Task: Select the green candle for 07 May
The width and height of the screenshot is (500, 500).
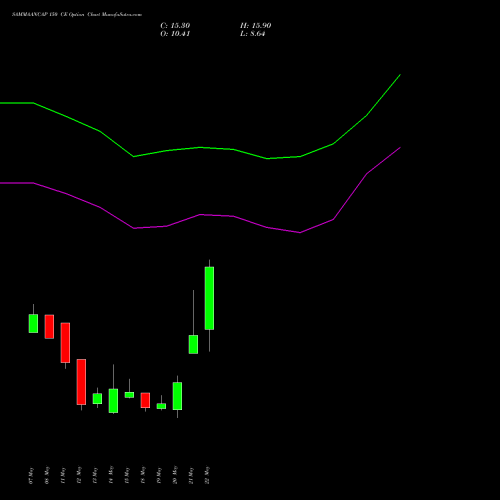Action: tap(33, 323)
